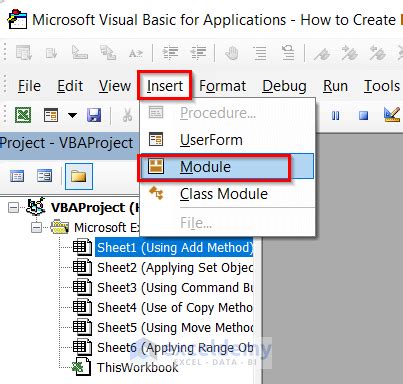Select Sheet6 (Applying Range Object) item
403x384 pixels.
175,347
